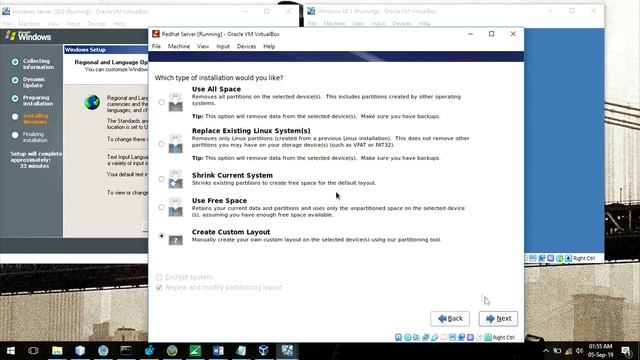Open the notification center icon

pos(626,351)
